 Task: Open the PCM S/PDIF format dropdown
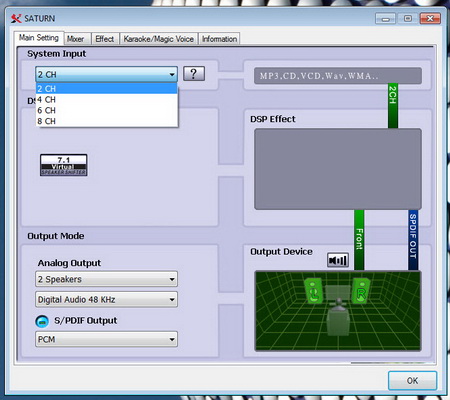pyautogui.click(x=106, y=339)
